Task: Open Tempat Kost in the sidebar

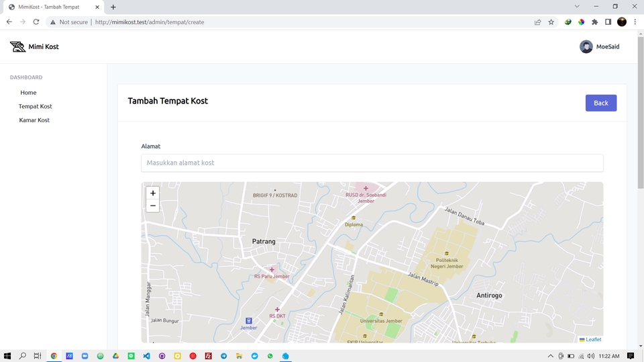Action: click(36, 106)
